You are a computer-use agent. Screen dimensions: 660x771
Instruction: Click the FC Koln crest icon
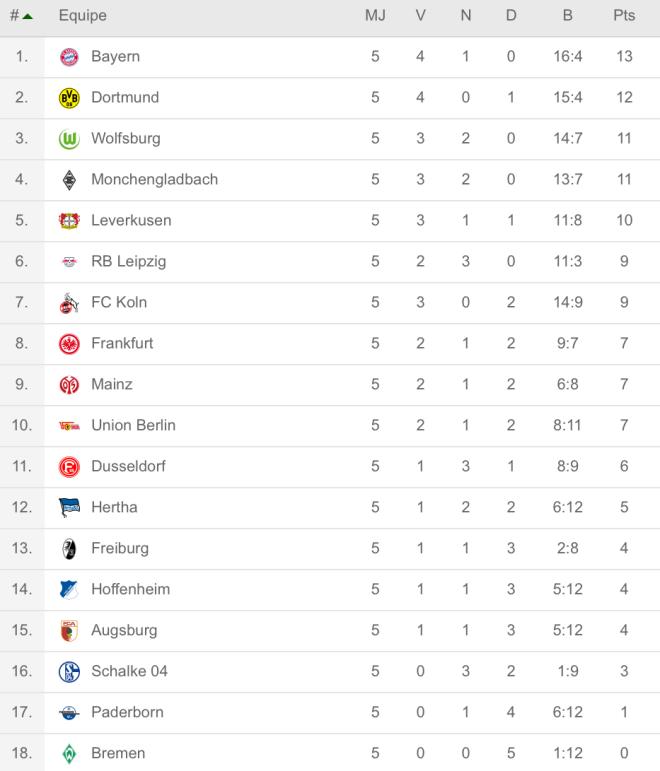coord(68,303)
